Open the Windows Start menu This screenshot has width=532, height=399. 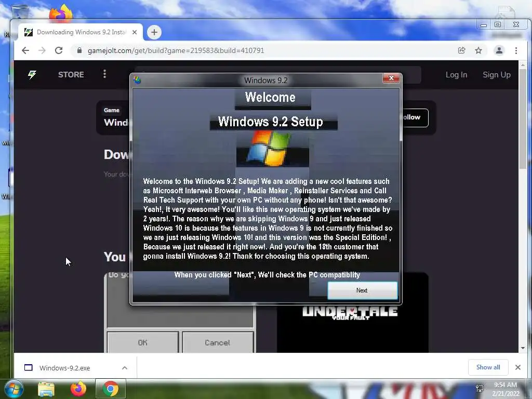click(14, 389)
